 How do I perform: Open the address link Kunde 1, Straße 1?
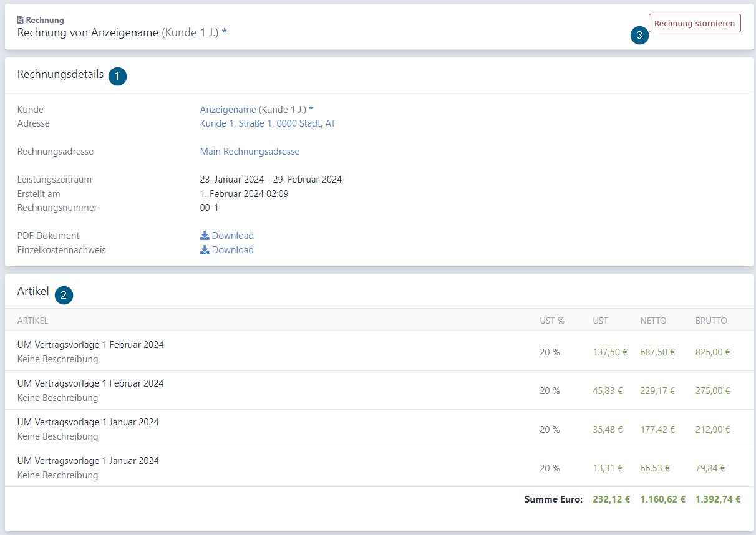point(268,123)
